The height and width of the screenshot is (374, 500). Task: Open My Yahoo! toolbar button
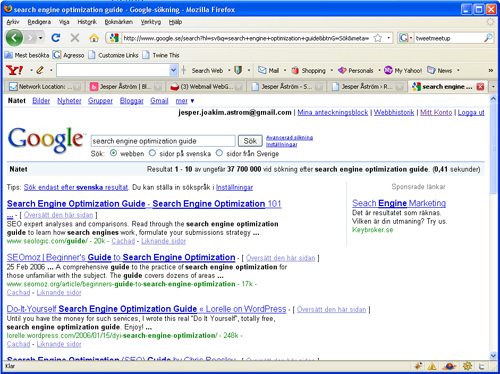pos(403,70)
